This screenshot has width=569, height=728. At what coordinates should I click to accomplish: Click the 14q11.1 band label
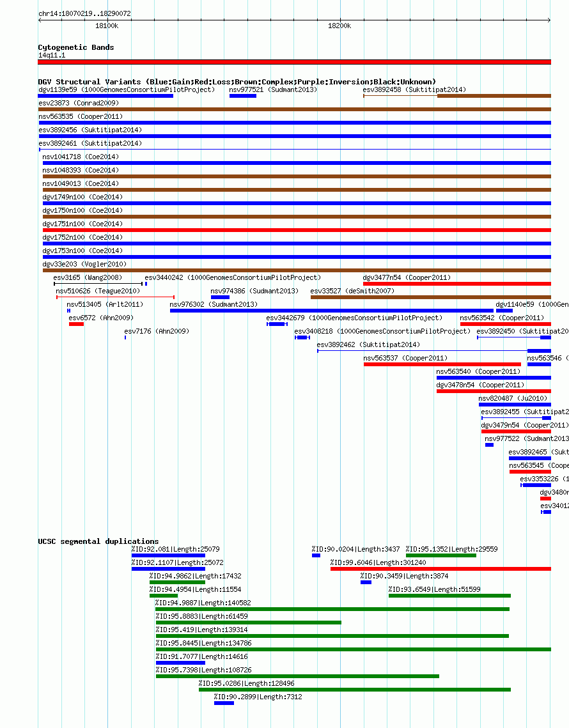tap(52, 55)
